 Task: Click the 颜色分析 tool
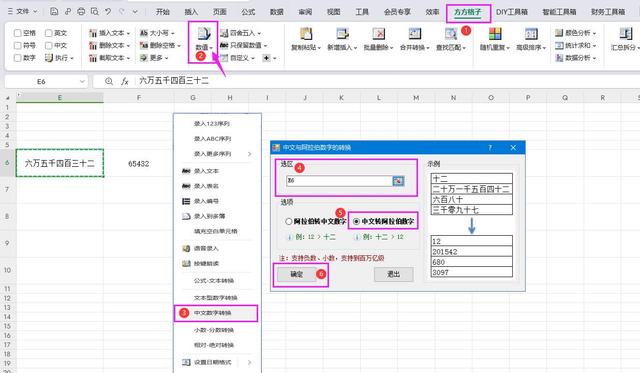click(576, 33)
